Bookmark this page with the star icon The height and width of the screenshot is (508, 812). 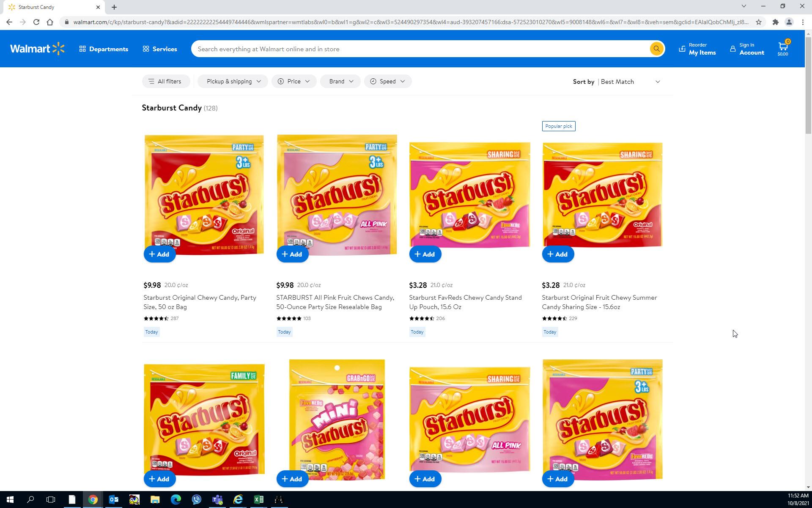(759, 22)
